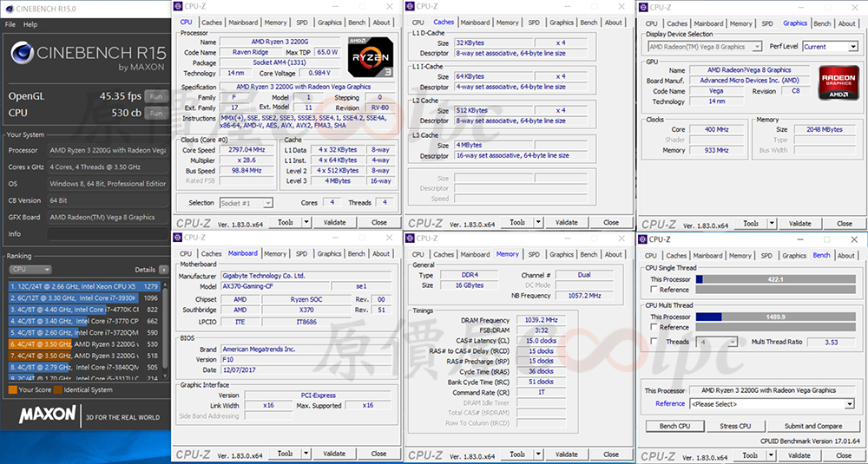
Task: Open ranking Details with the arrow button
Action: (163, 270)
